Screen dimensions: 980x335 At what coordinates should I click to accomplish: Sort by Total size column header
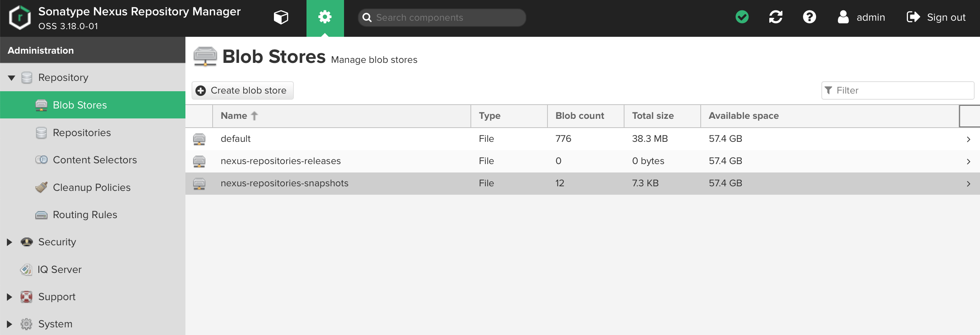tap(662, 116)
